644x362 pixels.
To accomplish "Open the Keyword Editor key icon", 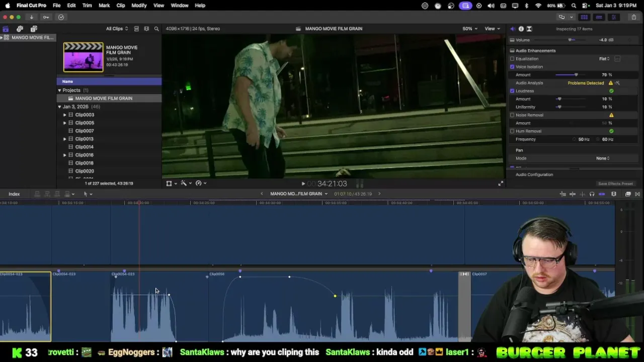I will tap(46, 17).
